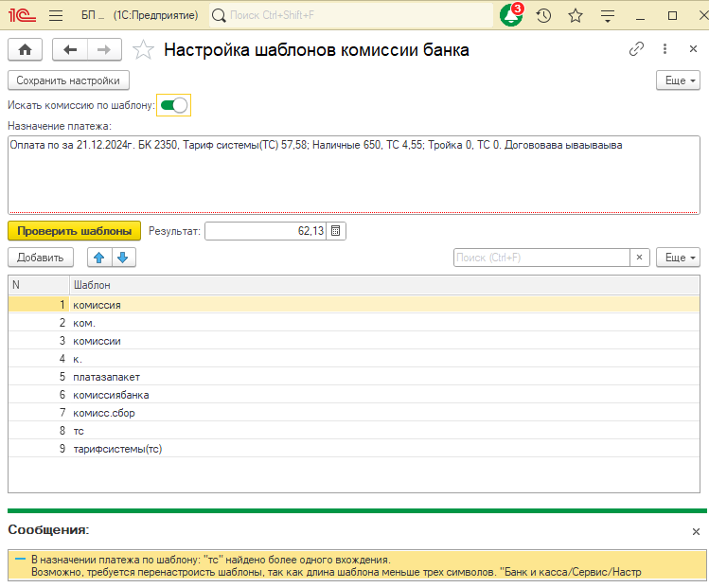
Task: Select template row 'тс'
Action: point(354,431)
